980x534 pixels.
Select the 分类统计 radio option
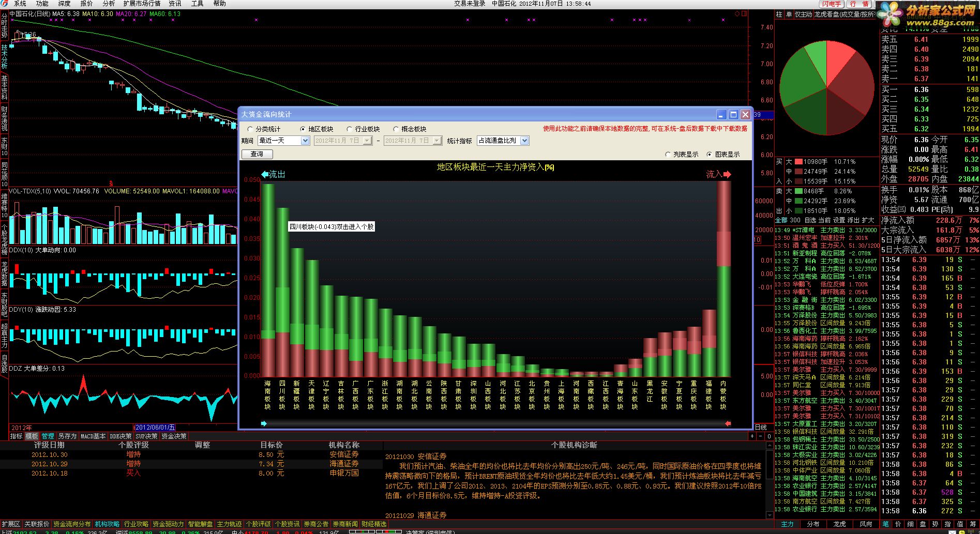click(x=264, y=129)
